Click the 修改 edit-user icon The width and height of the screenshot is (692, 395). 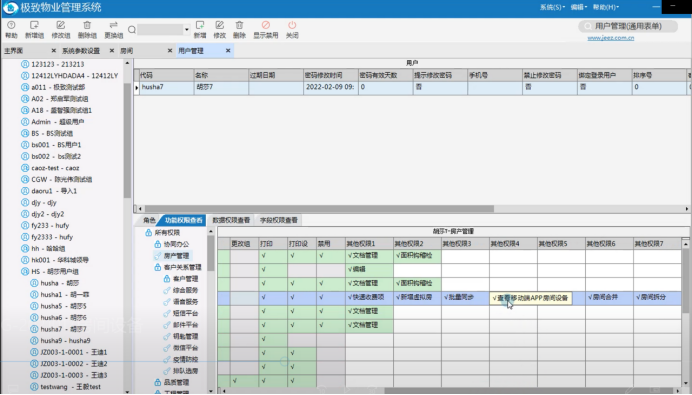[x=219, y=25]
